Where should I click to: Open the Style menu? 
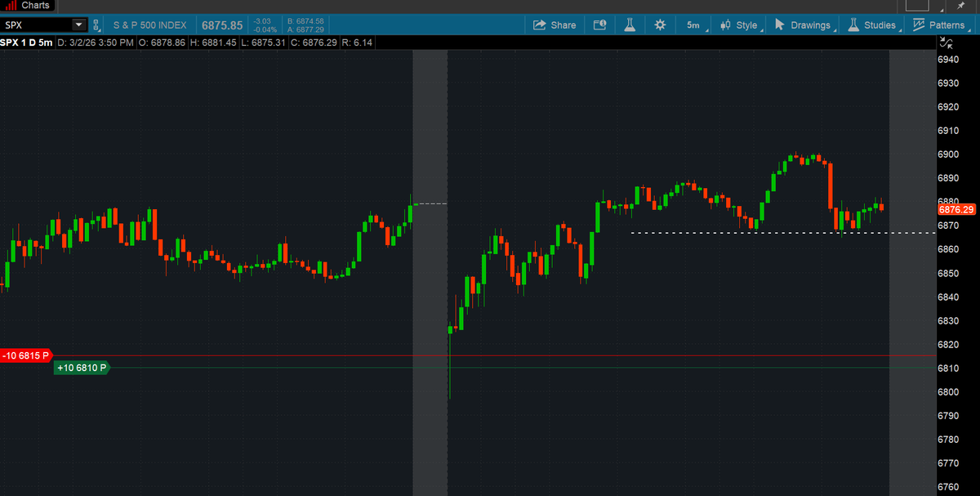pos(740,25)
